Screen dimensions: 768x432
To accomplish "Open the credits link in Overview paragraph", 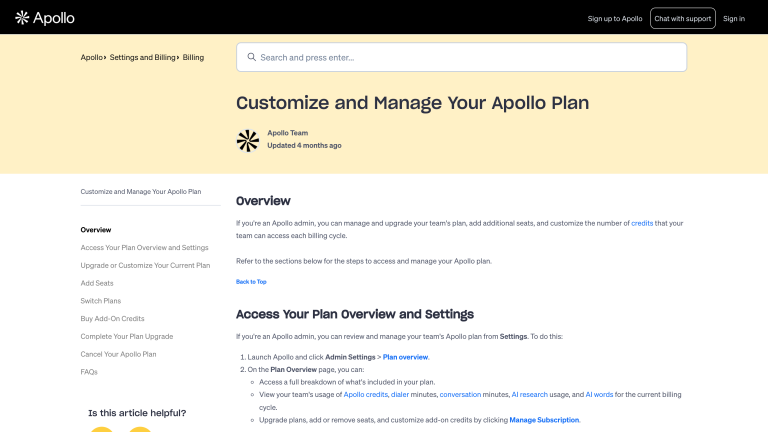I will point(642,223).
